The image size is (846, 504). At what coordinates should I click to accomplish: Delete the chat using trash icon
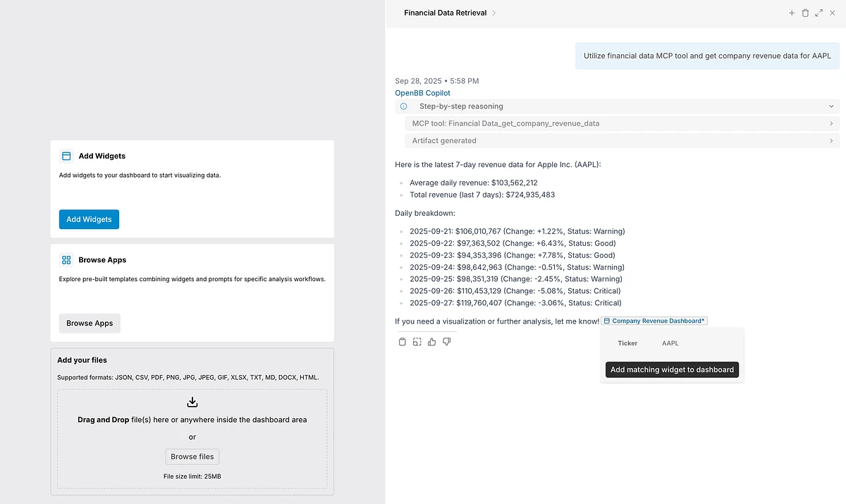point(805,13)
